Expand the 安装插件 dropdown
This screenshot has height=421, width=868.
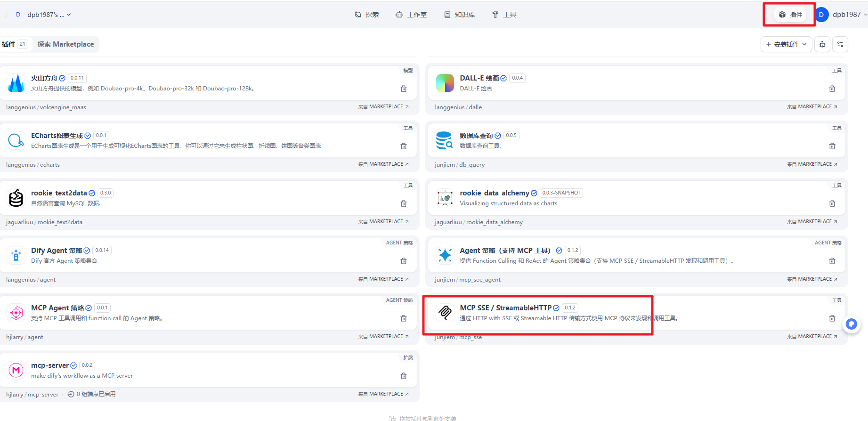click(786, 44)
